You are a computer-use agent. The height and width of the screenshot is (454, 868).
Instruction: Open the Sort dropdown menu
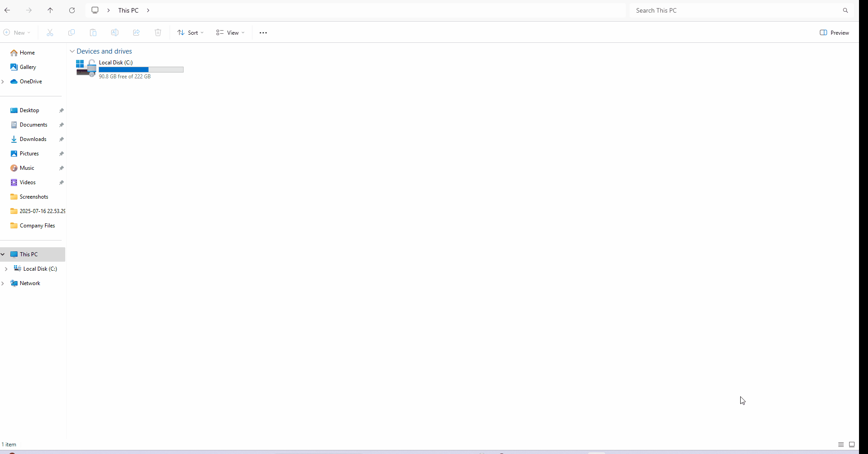[190, 33]
